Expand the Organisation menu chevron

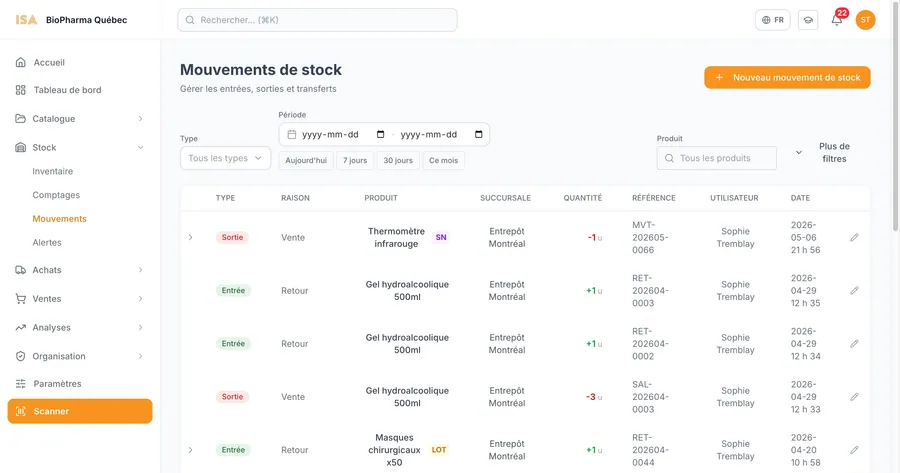(141, 356)
